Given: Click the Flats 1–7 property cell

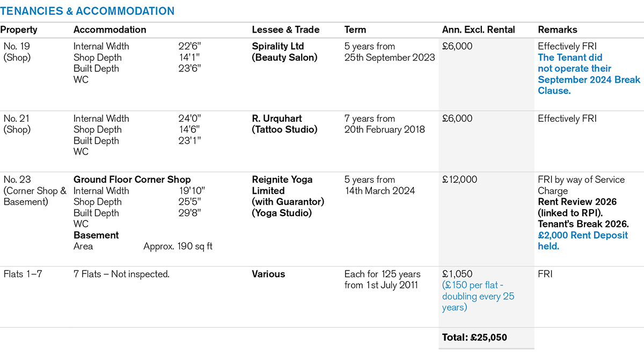Looking at the screenshot, I should [23, 274].
